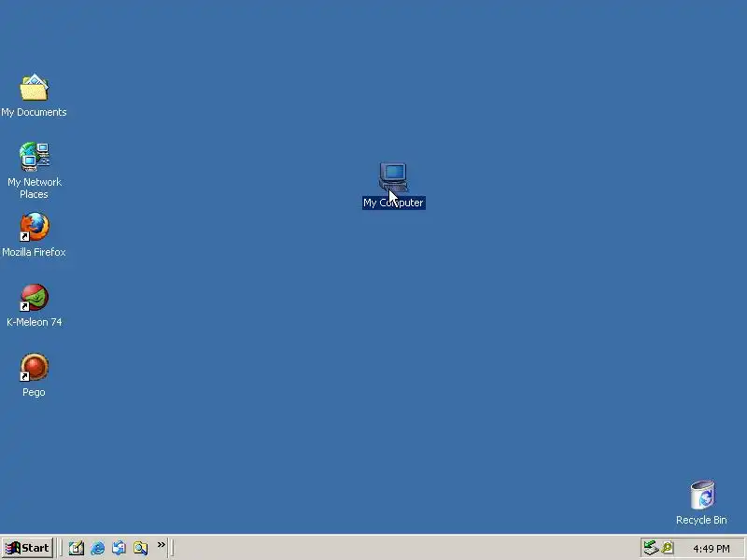Click the Mozilla Firefox label text
Viewport: 747px width, 560px height.
[x=34, y=252]
